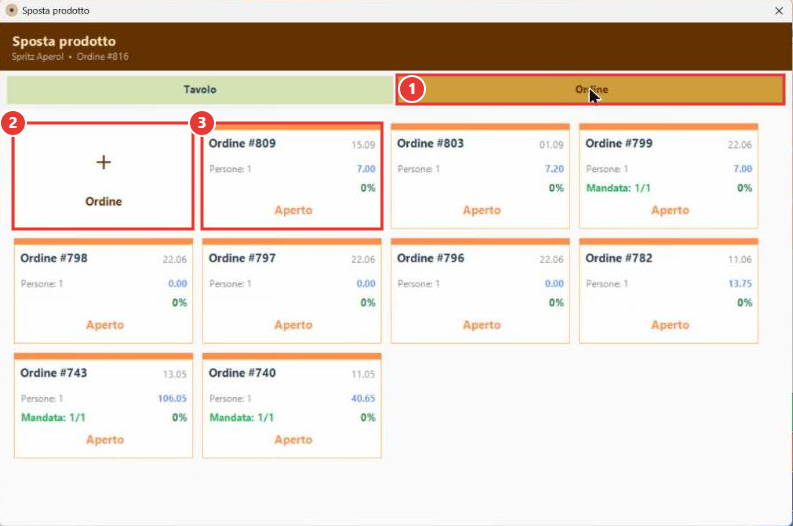793x526 pixels.
Task: Click total 13.75 on order #782
Action: 740,284
